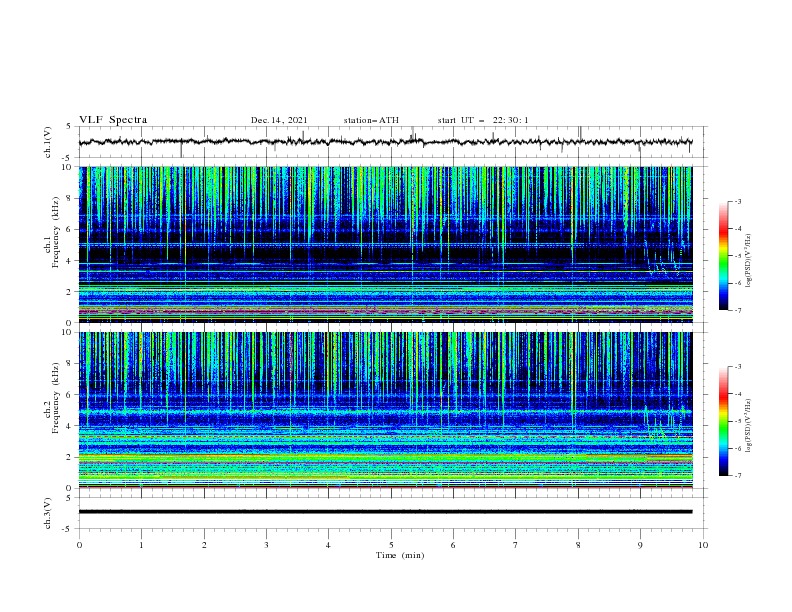Click the "10" kHz tick of ch.2 spectrogram
Screen dimensions: 792x612
point(68,332)
